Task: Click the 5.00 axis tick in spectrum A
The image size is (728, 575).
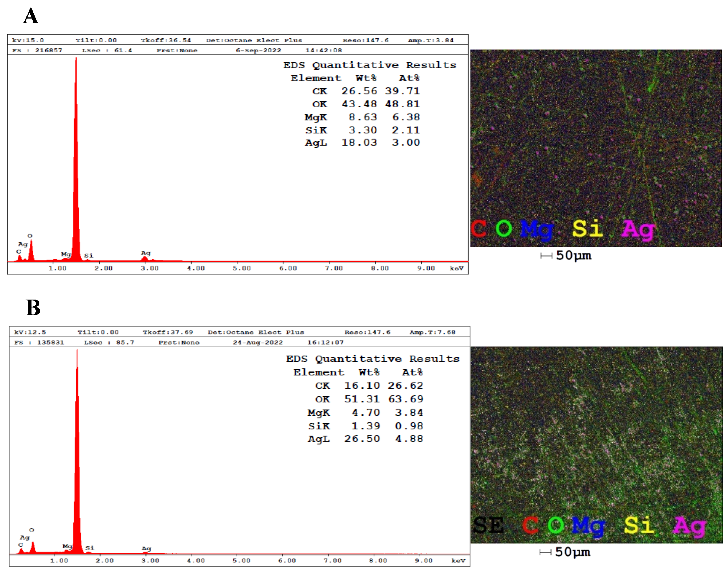Action: coord(242,268)
